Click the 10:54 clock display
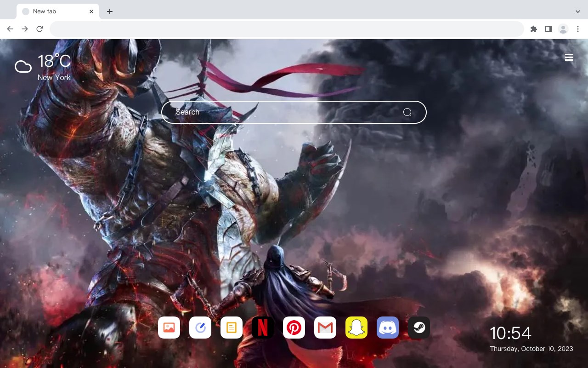 (x=510, y=333)
